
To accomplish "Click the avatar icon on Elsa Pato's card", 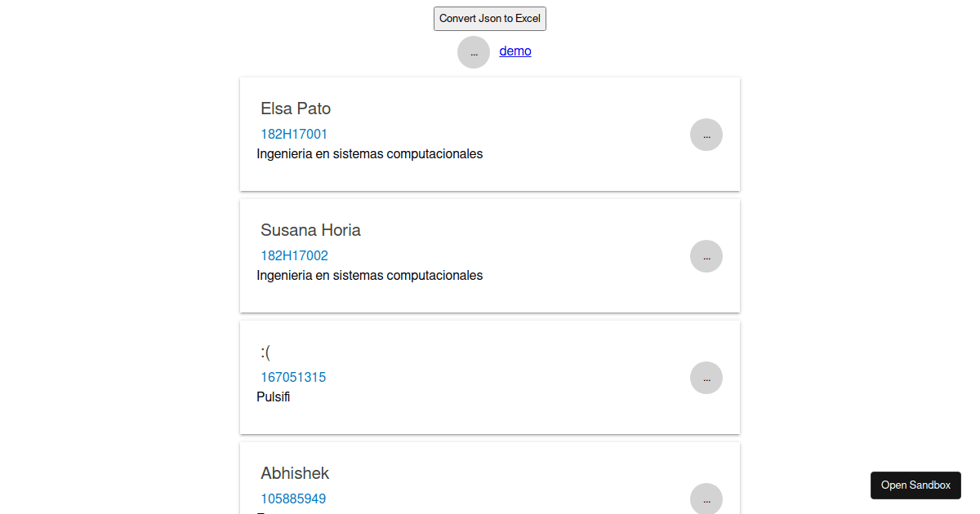I will click(706, 134).
